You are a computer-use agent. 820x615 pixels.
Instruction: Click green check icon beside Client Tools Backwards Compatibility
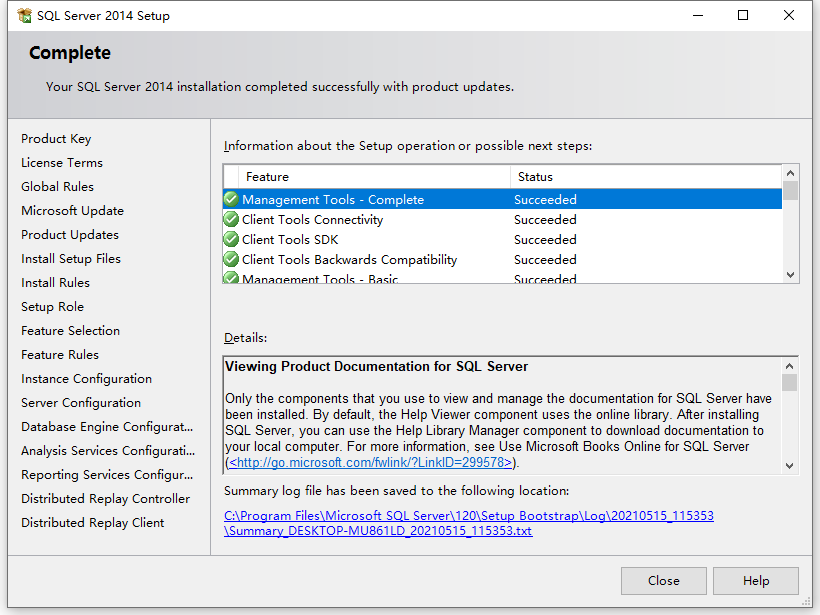click(x=231, y=259)
